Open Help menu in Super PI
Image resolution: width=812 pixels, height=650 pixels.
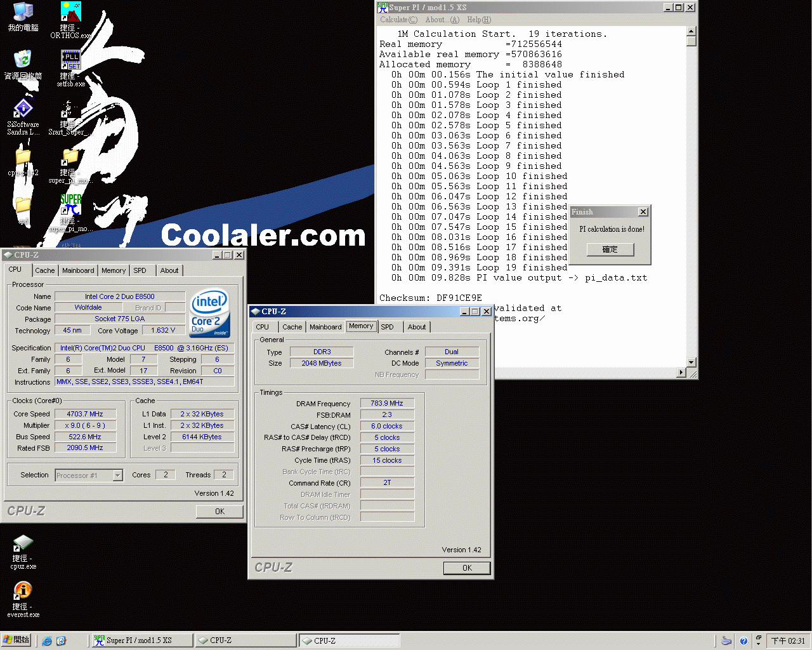[x=479, y=20]
